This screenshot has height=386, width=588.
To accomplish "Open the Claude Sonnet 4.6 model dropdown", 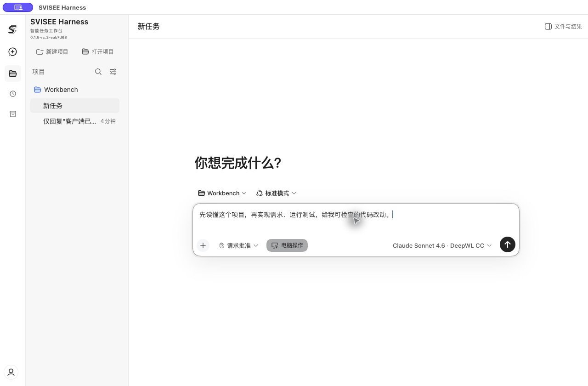I will click(442, 245).
